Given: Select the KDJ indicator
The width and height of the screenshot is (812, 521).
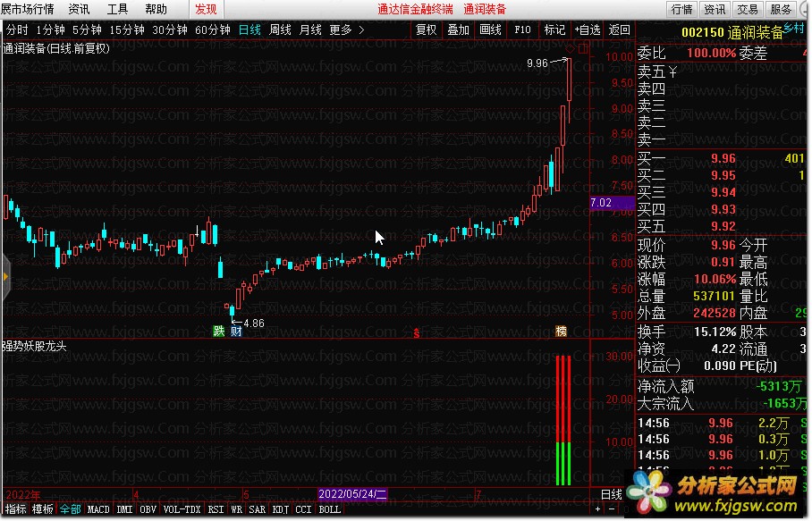Looking at the screenshot, I should pos(281,509).
